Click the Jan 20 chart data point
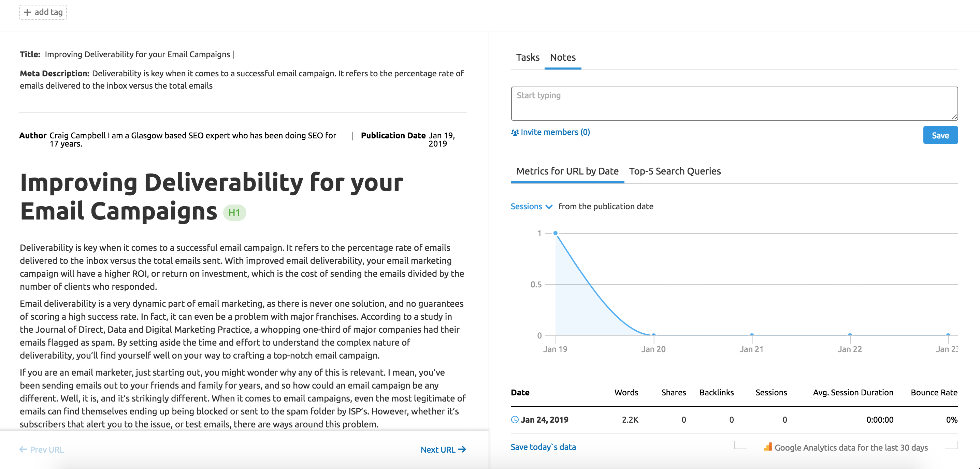Viewport: 980px width, 469px height. coord(653,335)
